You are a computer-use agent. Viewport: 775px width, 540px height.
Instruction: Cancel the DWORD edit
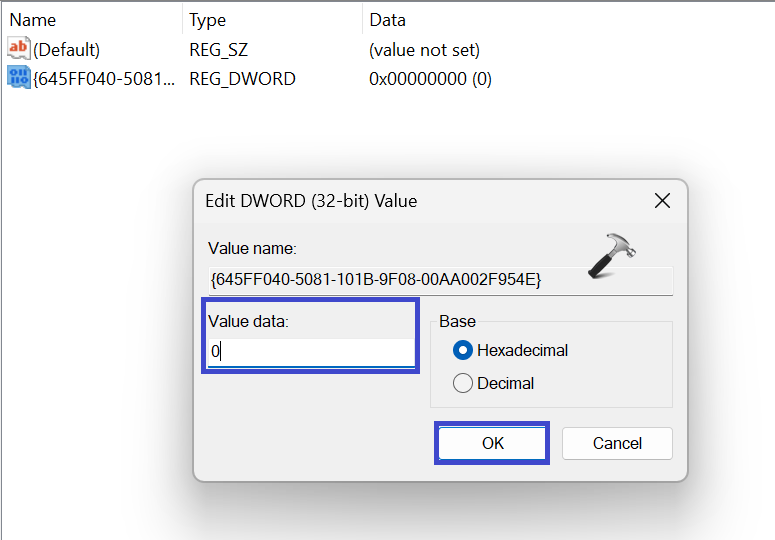(617, 443)
